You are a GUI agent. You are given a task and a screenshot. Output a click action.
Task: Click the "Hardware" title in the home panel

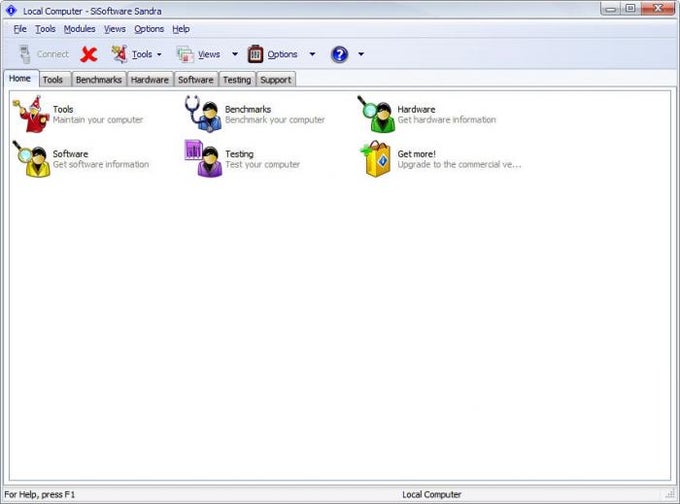[416, 109]
